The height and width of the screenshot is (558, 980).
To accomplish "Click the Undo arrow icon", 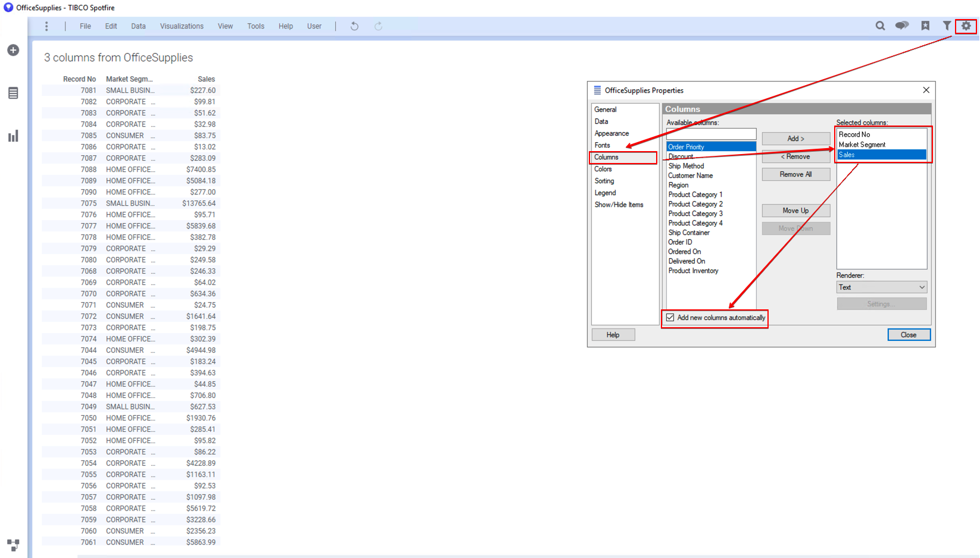I will pos(354,26).
